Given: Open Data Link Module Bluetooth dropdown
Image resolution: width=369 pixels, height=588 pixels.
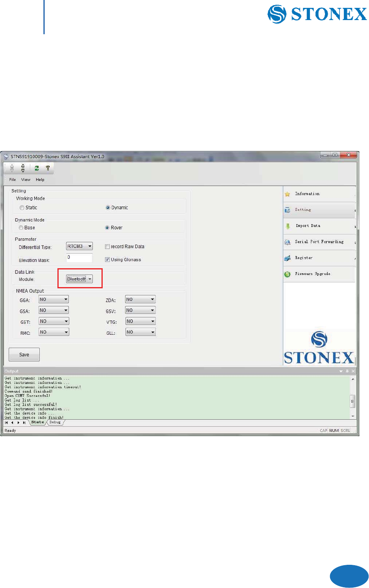Looking at the screenshot, I should pyautogui.click(x=79, y=279).
